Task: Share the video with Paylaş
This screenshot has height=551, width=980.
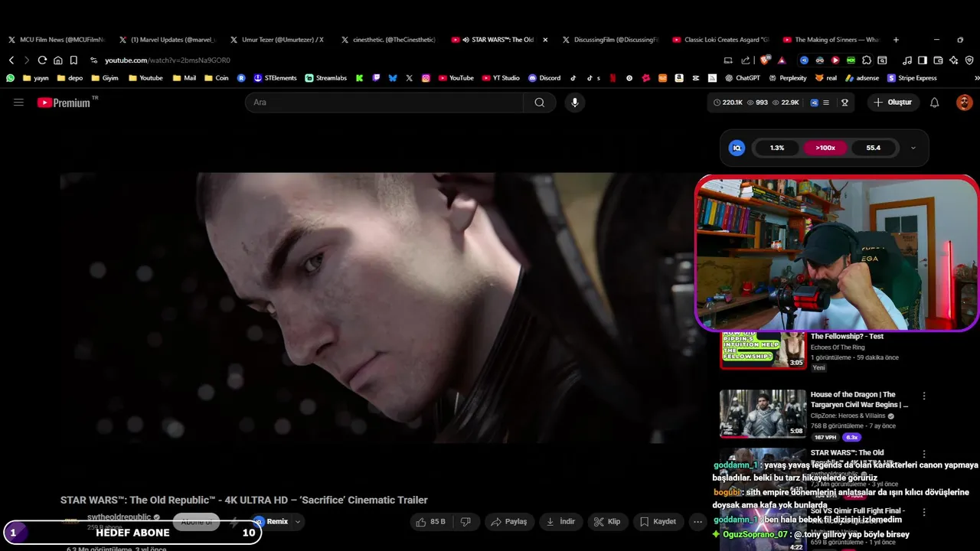Action: (x=509, y=521)
